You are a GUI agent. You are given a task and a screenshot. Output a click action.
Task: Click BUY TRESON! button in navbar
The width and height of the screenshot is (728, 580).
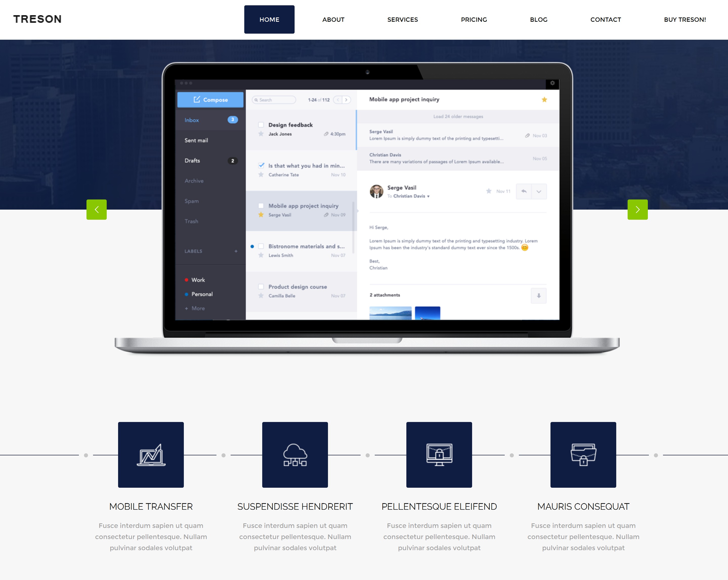[685, 19]
